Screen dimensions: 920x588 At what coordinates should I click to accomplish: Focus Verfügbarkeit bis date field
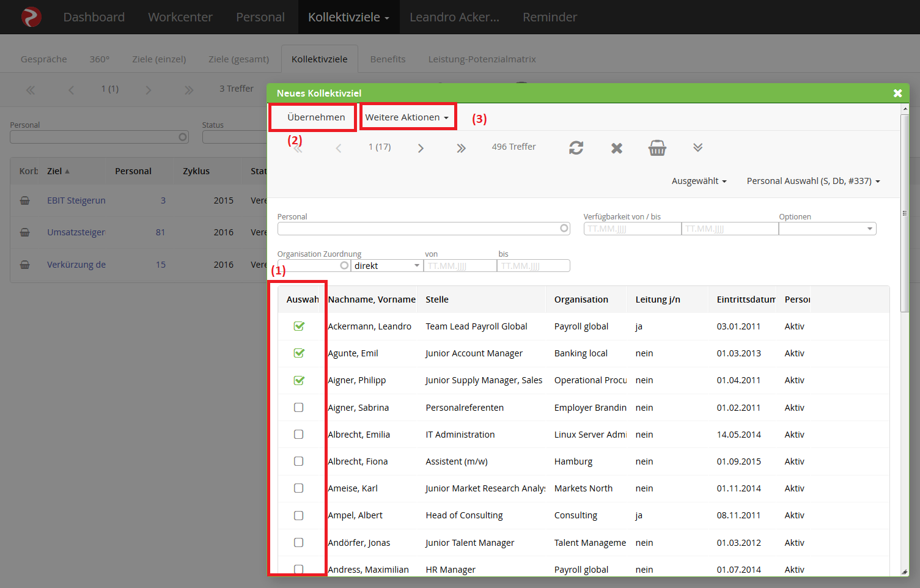(x=730, y=229)
